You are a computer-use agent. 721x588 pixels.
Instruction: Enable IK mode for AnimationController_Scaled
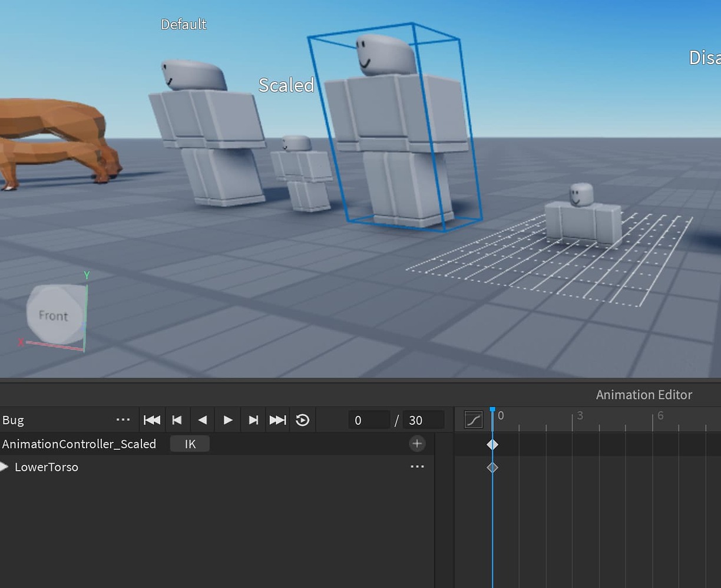(x=189, y=443)
